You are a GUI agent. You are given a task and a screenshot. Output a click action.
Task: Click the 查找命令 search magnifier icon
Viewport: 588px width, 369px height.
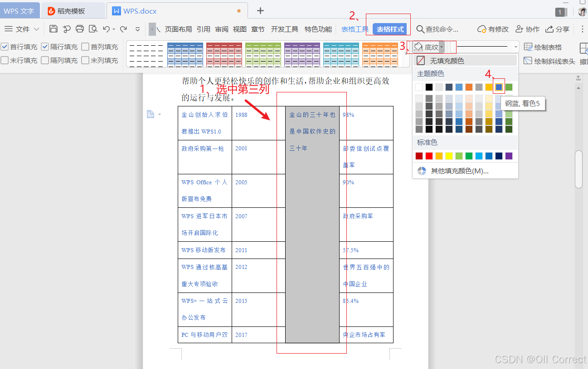tap(420, 29)
